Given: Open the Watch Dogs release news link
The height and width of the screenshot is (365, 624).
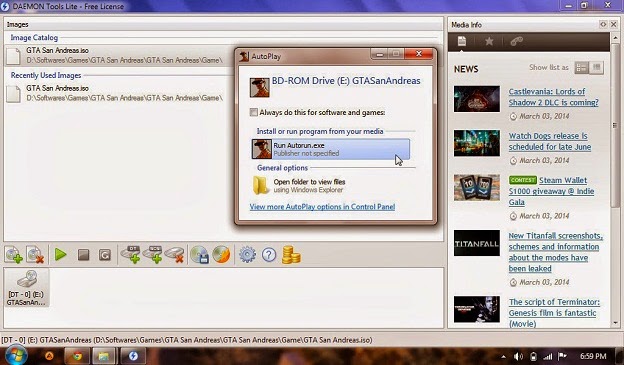Looking at the screenshot, I should coord(550,141).
